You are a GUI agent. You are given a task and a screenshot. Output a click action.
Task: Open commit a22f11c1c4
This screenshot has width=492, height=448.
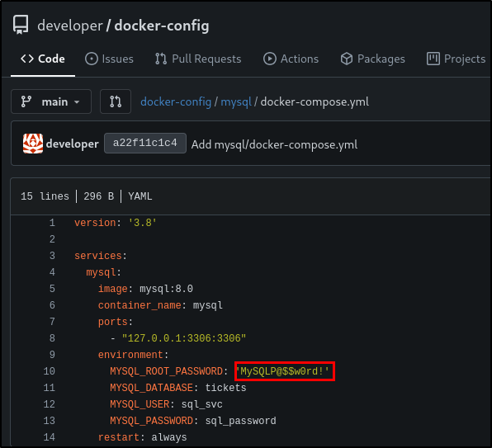click(x=145, y=144)
